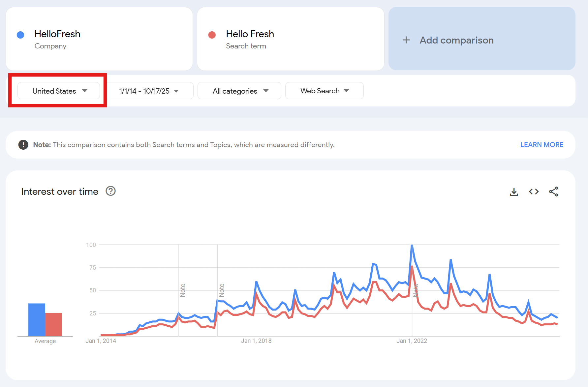The height and width of the screenshot is (387, 588).
Task: Edit the Hello Fresh search term card
Action: pyautogui.click(x=290, y=39)
